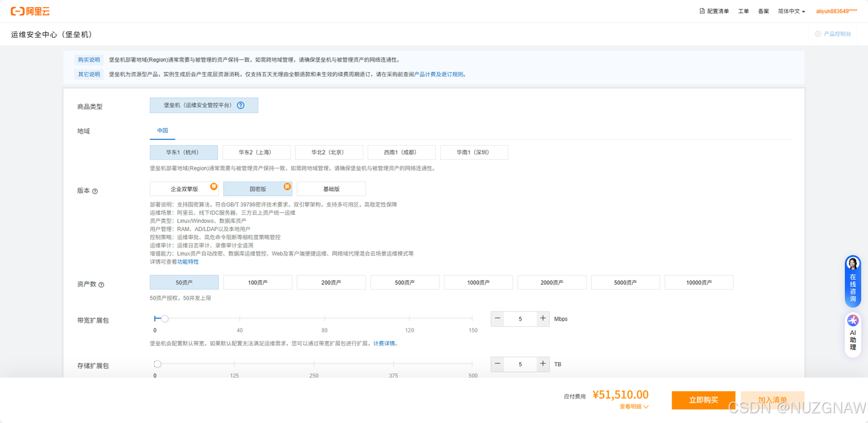Screen dimensions: 868x423
Task: Select 50资产 asset count
Action: point(184,282)
